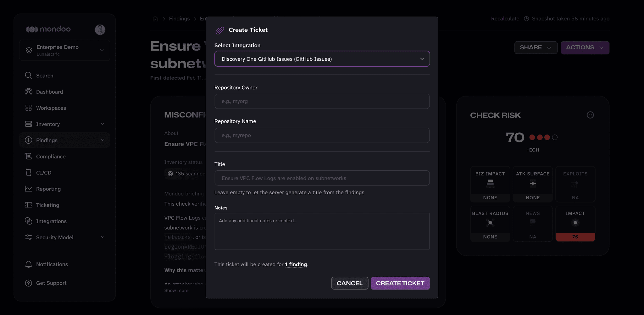Navigate to Workspaces

click(x=64, y=108)
